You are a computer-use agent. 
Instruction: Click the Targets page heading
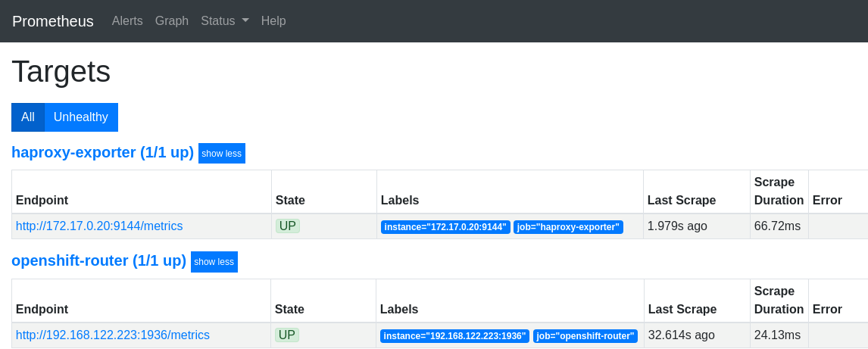coord(61,72)
